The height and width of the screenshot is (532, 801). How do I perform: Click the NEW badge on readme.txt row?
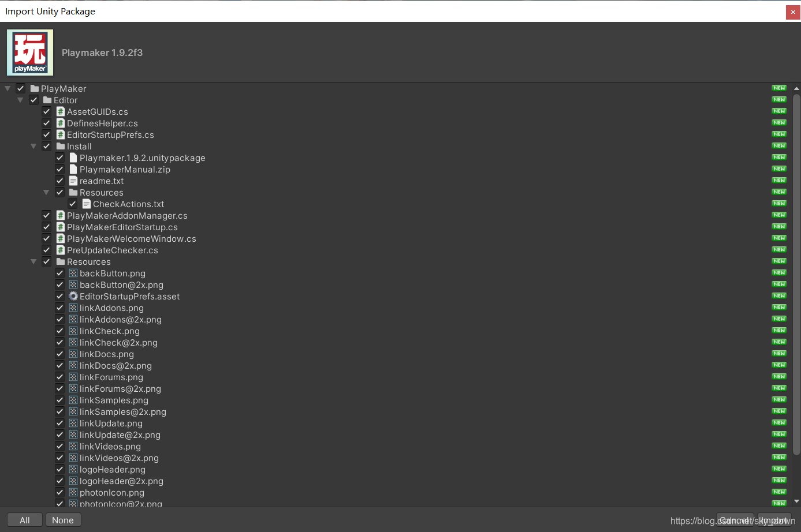(x=779, y=180)
